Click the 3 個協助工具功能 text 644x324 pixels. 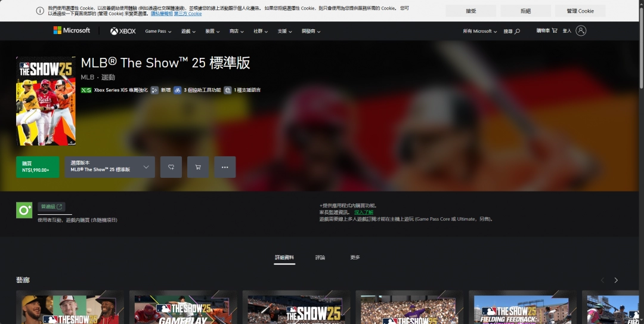point(202,90)
